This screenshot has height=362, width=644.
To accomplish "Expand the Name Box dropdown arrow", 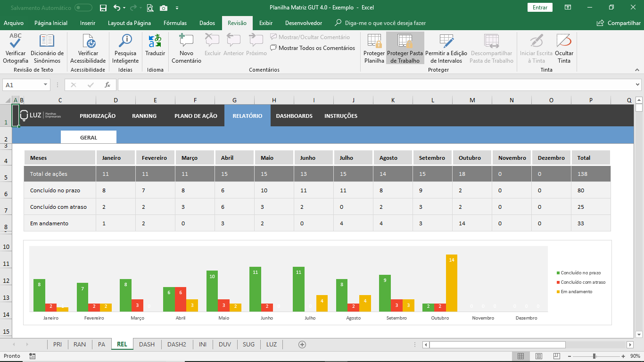I will point(46,85).
